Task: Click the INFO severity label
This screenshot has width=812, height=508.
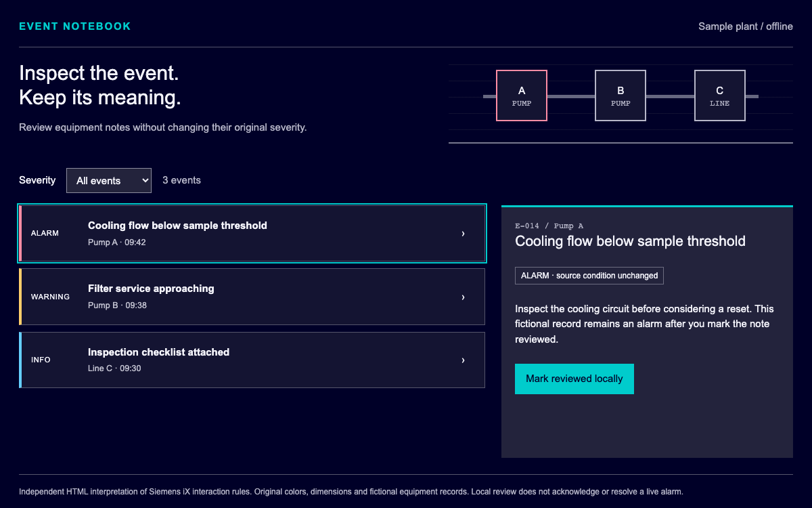Action: (x=41, y=360)
